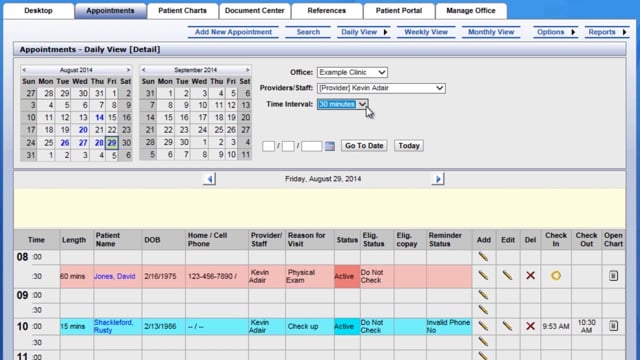The width and height of the screenshot is (640, 360).
Task: Select August 14 on calendar
Action: [99, 118]
